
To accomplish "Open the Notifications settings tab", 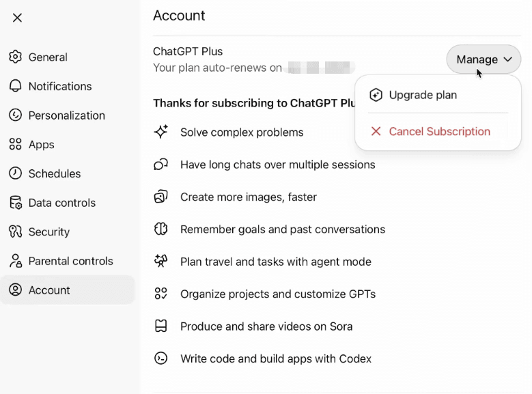I will coord(59,86).
